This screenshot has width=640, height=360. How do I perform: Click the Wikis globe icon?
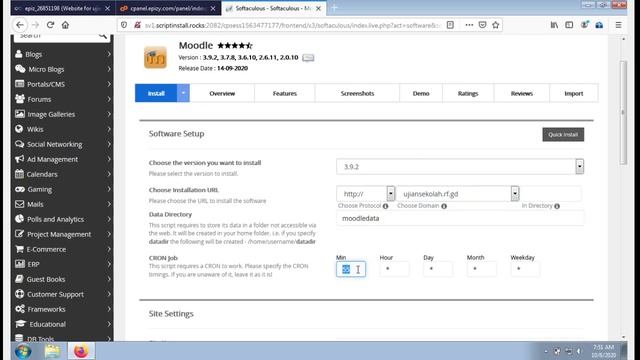[19, 129]
